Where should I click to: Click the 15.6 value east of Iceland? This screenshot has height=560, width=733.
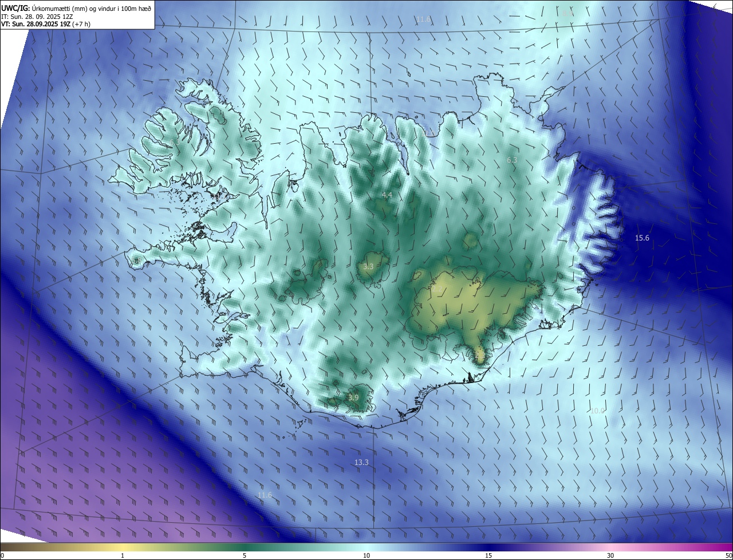(642, 238)
